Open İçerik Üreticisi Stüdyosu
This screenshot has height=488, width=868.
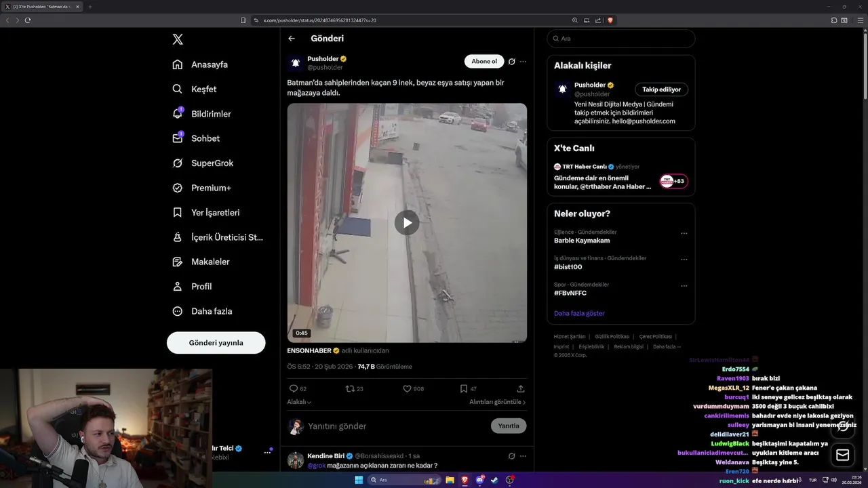pos(218,237)
